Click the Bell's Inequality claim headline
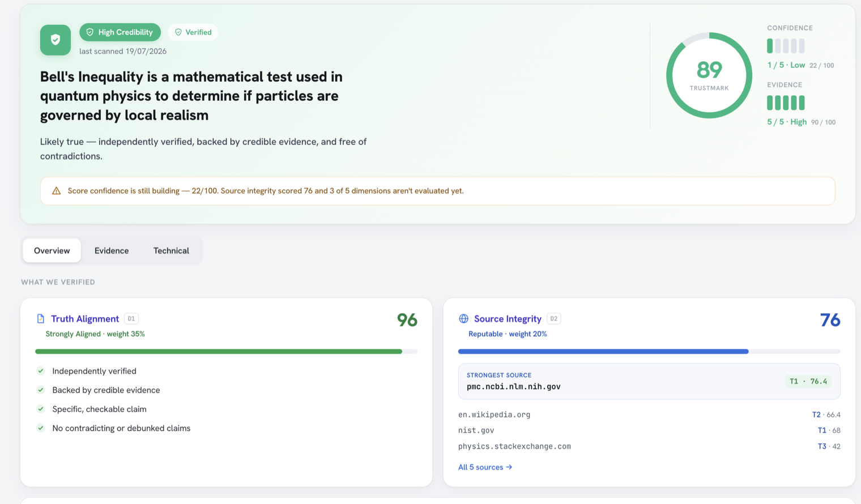Screen dimensions: 861x504 pyautogui.click(x=191, y=96)
